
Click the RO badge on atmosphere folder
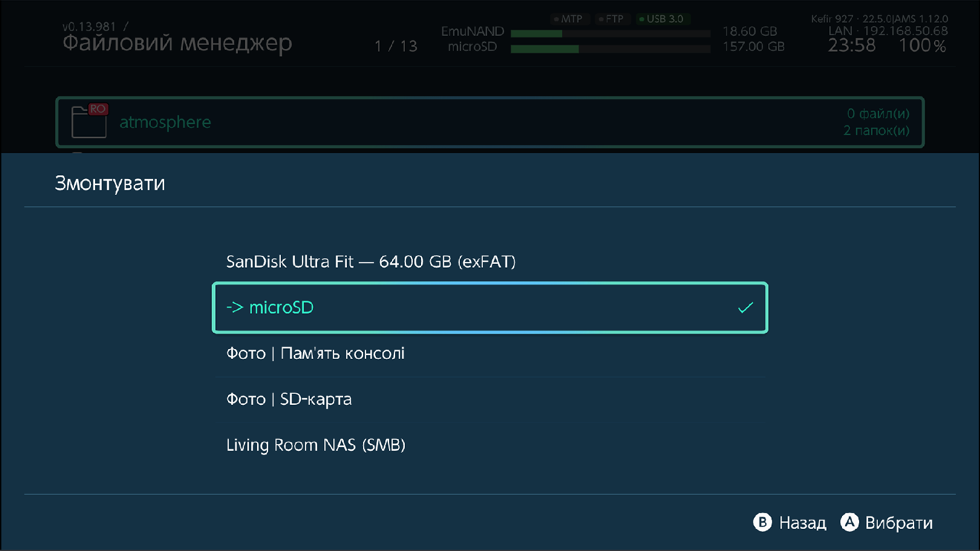pyautogui.click(x=98, y=109)
